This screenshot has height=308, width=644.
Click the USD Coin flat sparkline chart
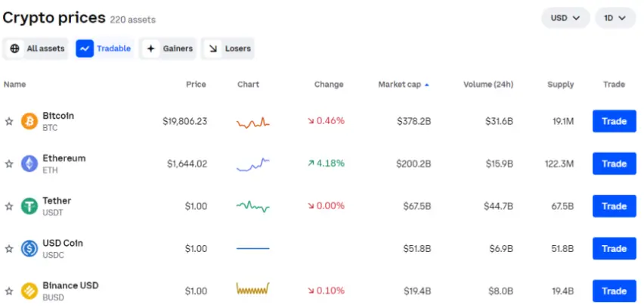253,248
